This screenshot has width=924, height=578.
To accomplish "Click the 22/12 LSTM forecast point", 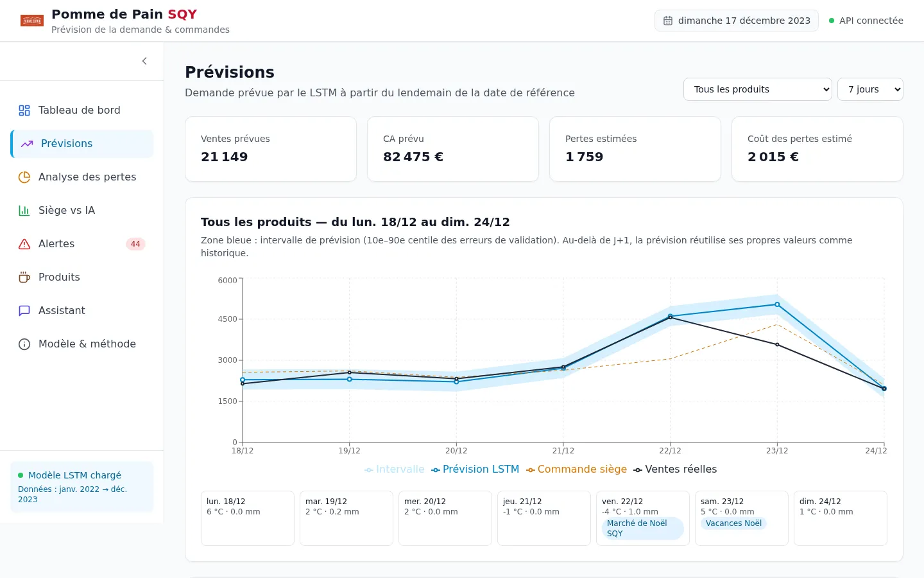I will (x=671, y=316).
